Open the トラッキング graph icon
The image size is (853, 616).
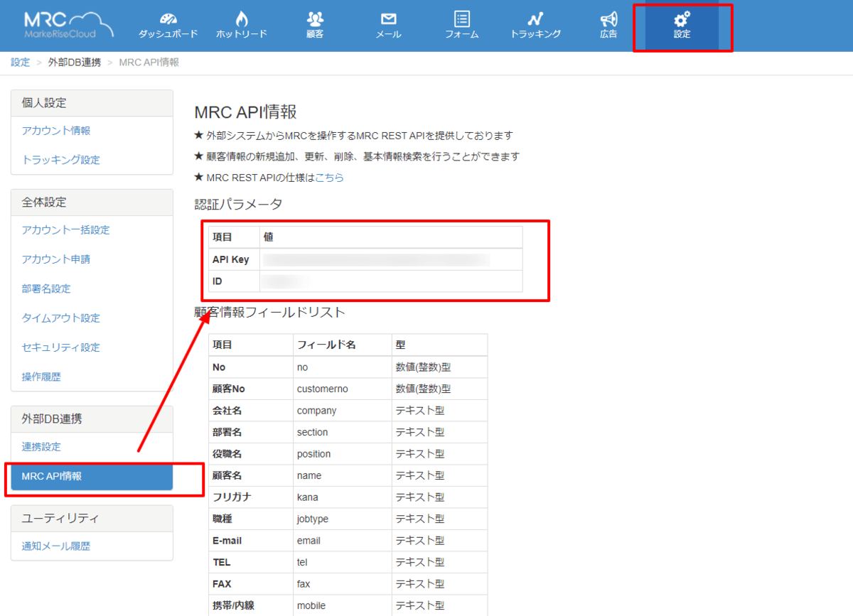pyautogui.click(x=535, y=19)
